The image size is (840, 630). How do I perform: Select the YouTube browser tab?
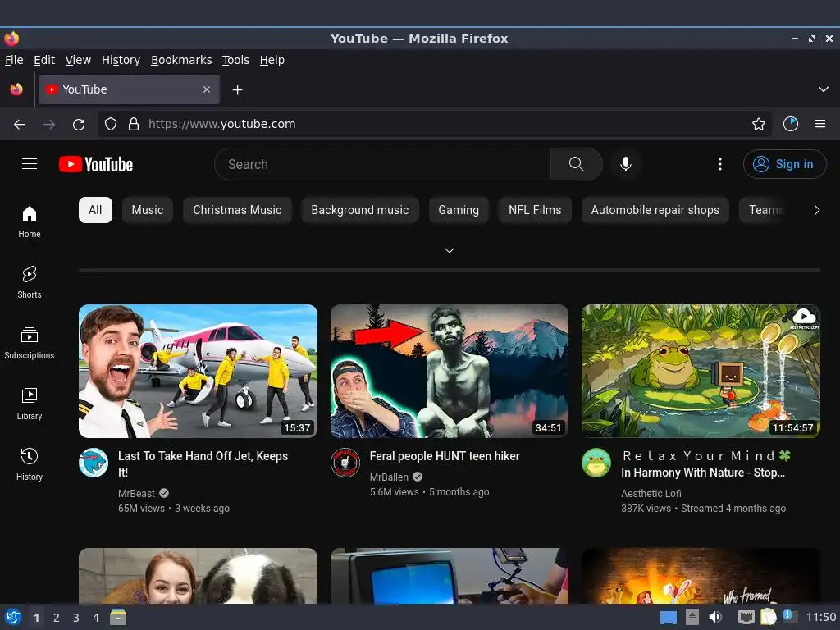[129, 89]
